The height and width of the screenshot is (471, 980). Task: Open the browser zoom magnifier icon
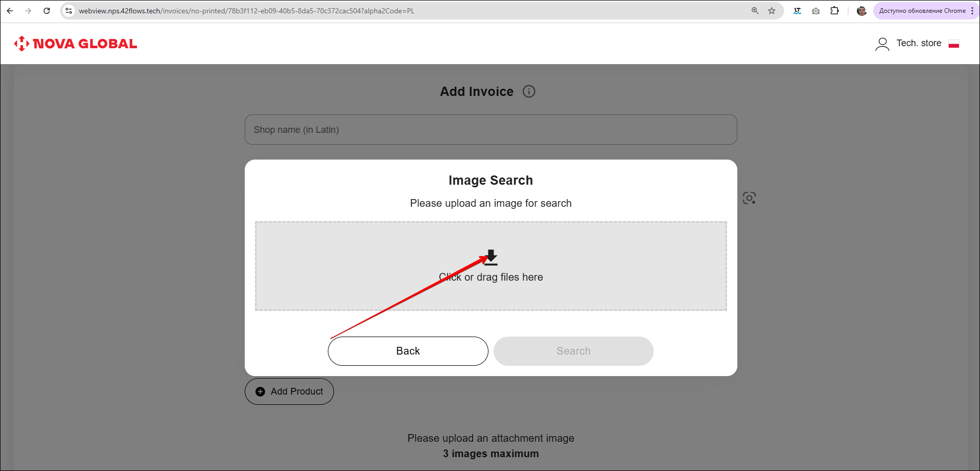click(x=755, y=11)
